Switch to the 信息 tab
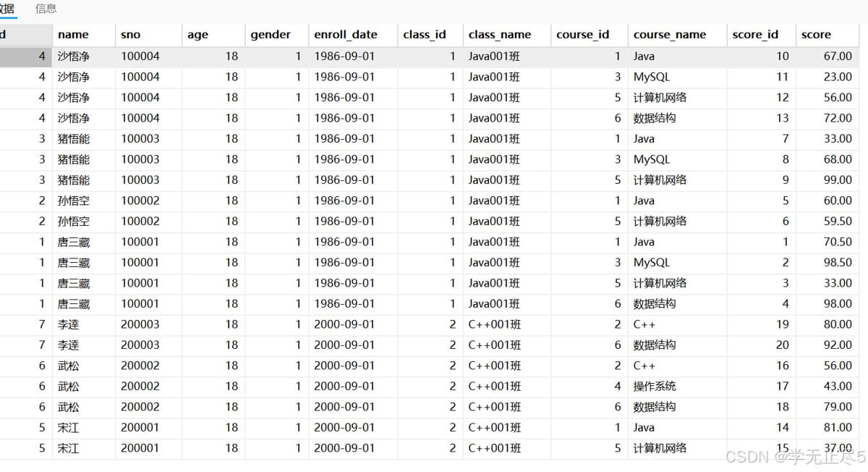868x472 pixels. (x=46, y=9)
